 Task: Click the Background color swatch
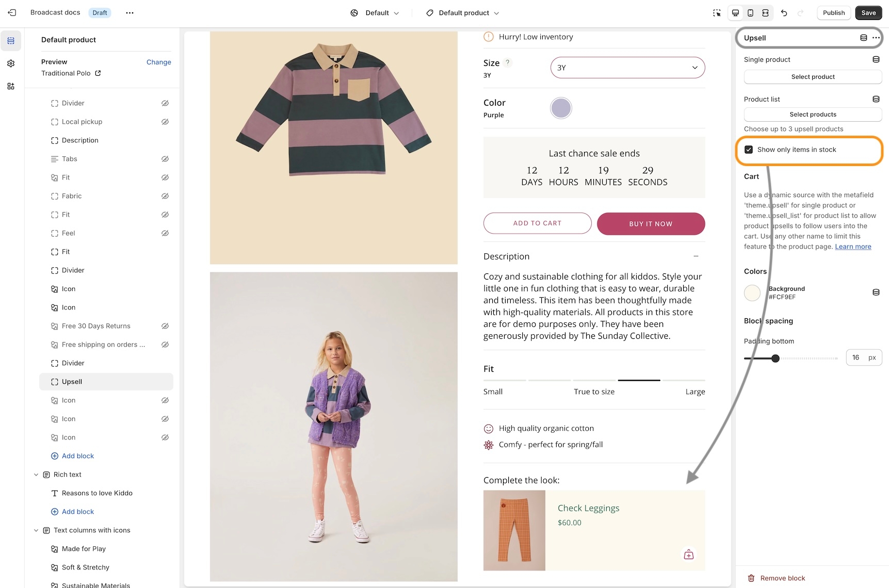pyautogui.click(x=752, y=293)
